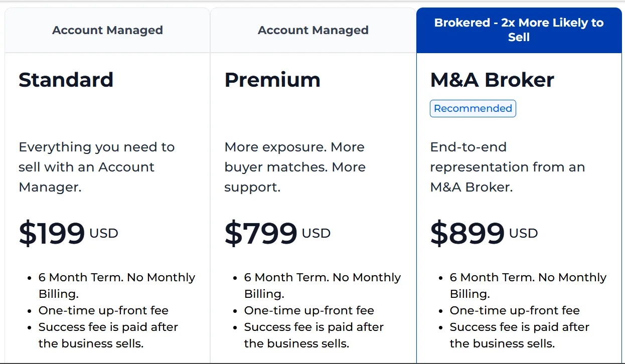Select the Standard plan title
The width and height of the screenshot is (625, 364).
tap(66, 80)
